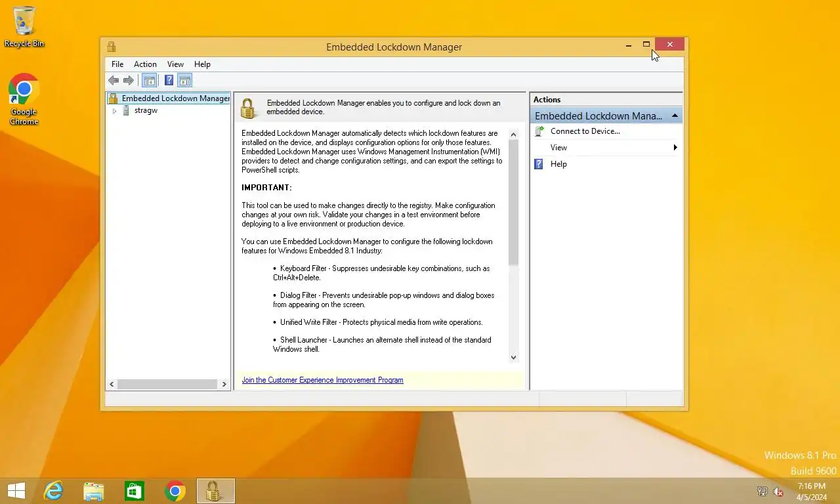Open the Action menu
This screenshot has height=504, width=840.
[x=145, y=64]
